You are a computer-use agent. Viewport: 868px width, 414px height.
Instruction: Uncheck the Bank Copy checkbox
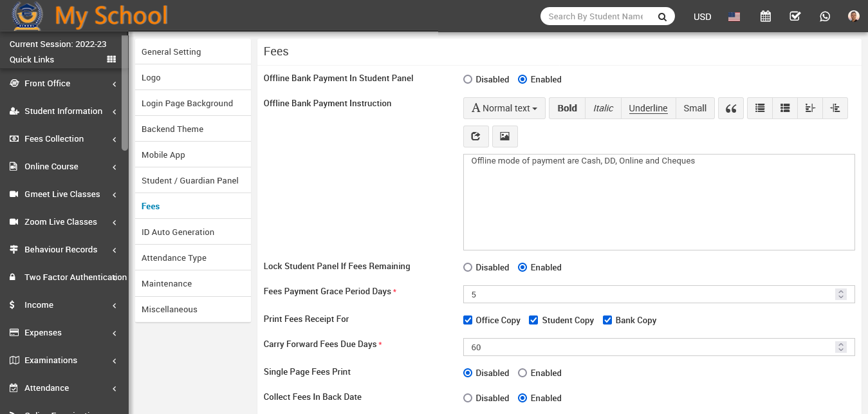click(607, 320)
